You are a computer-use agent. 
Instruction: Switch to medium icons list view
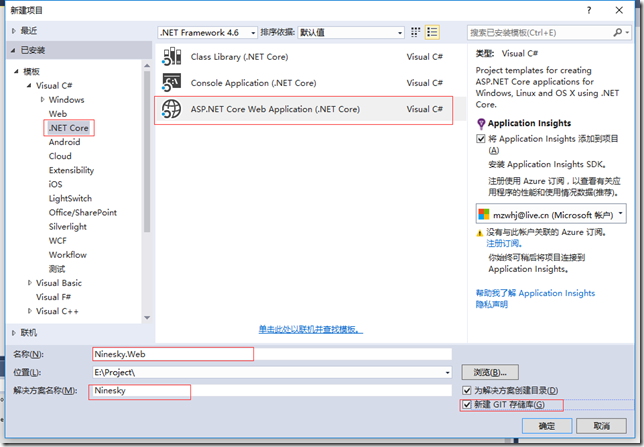click(x=432, y=32)
